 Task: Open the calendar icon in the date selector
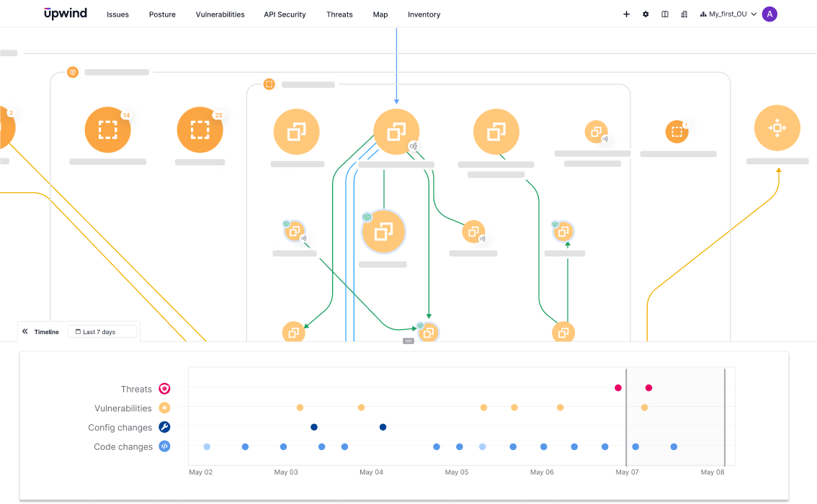point(78,331)
